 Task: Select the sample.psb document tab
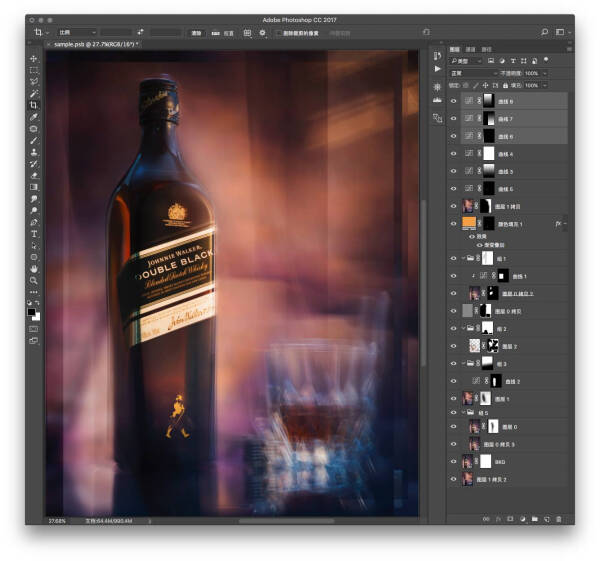pyautogui.click(x=93, y=44)
